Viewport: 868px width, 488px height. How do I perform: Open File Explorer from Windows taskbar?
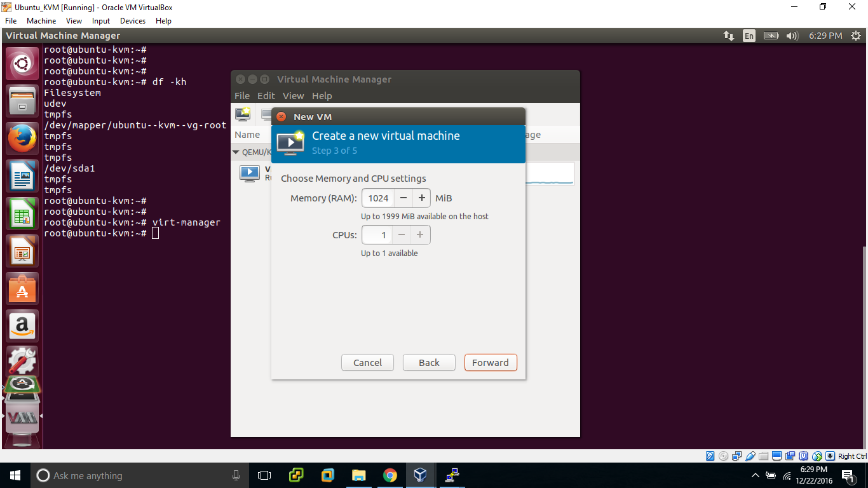click(x=359, y=475)
